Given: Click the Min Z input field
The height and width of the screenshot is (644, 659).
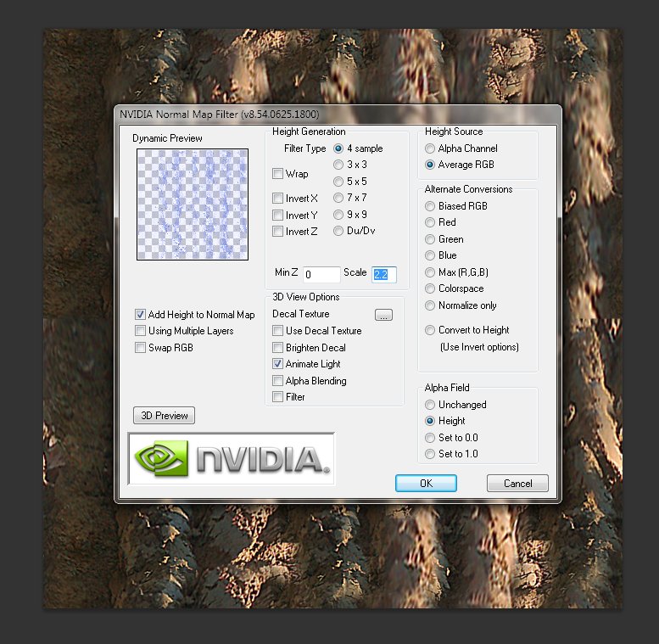Looking at the screenshot, I should tap(321, 275).
